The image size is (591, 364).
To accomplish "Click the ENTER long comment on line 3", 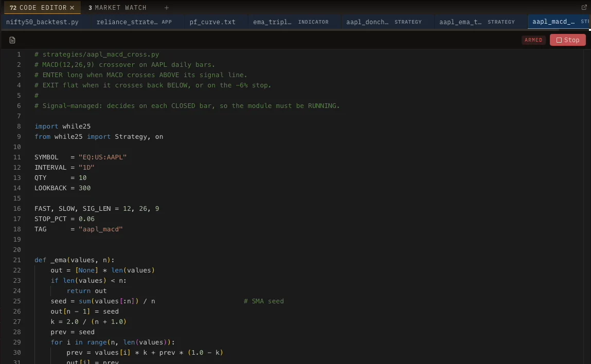I will coord(141,75).
